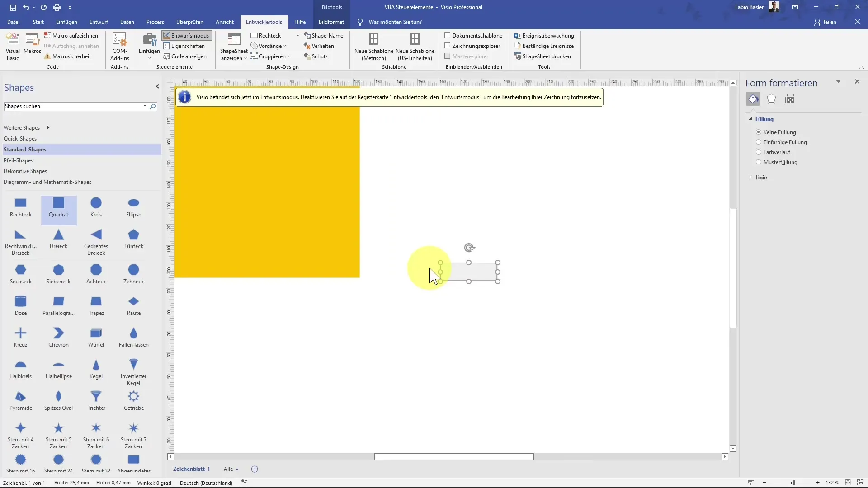The height and width of the screenshot is (488, 868).
Task: Click Beständige Ereignisse
Action: [x=544, y=46]
